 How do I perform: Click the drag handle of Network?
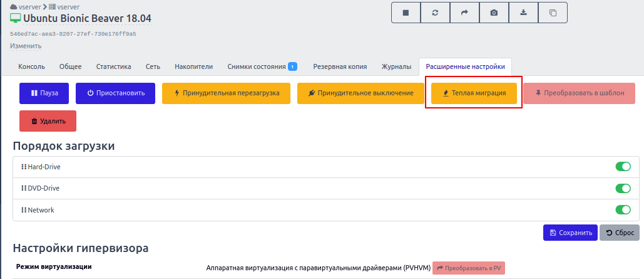pyautogui.click(x=24, y=210)
